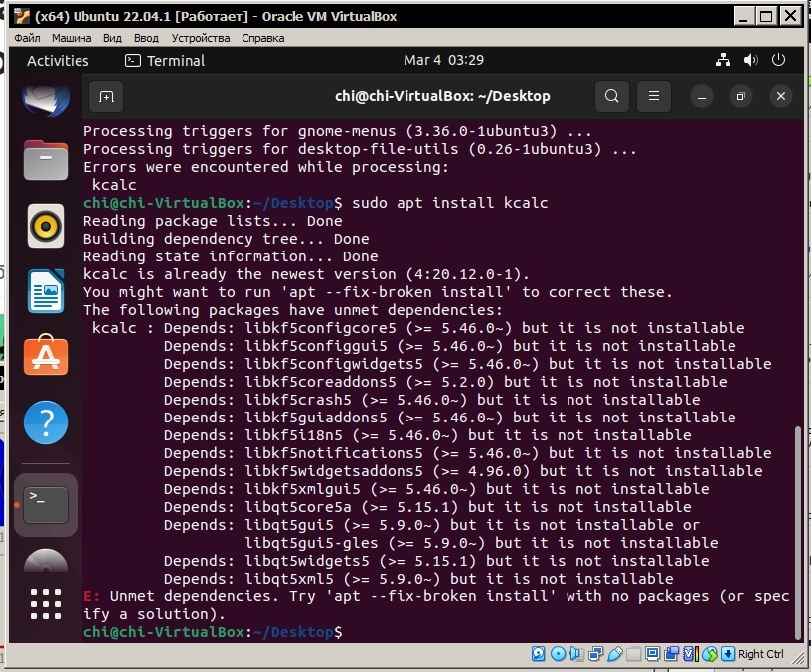Select the Terminal icon in the dock
Screen dimensions: 811x672
click(46, 505)
